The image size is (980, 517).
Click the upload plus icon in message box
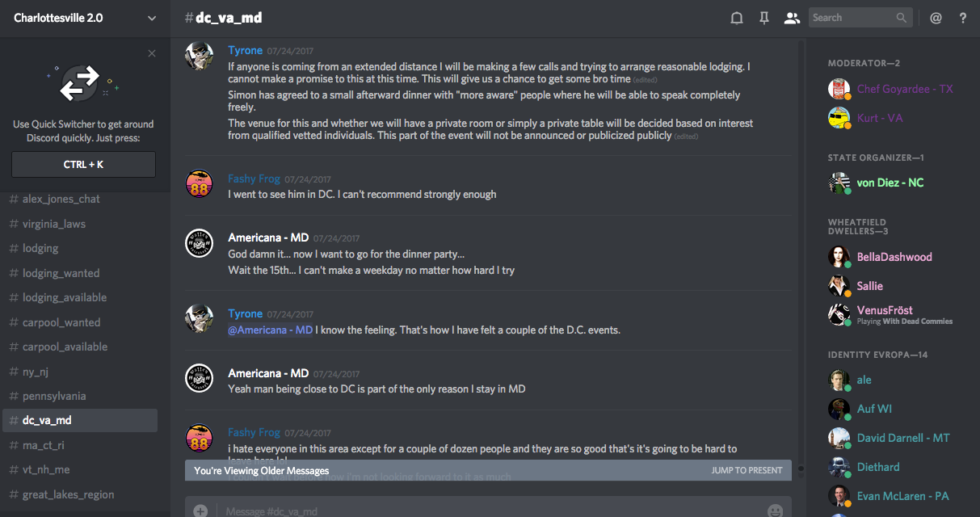[200, 511]
